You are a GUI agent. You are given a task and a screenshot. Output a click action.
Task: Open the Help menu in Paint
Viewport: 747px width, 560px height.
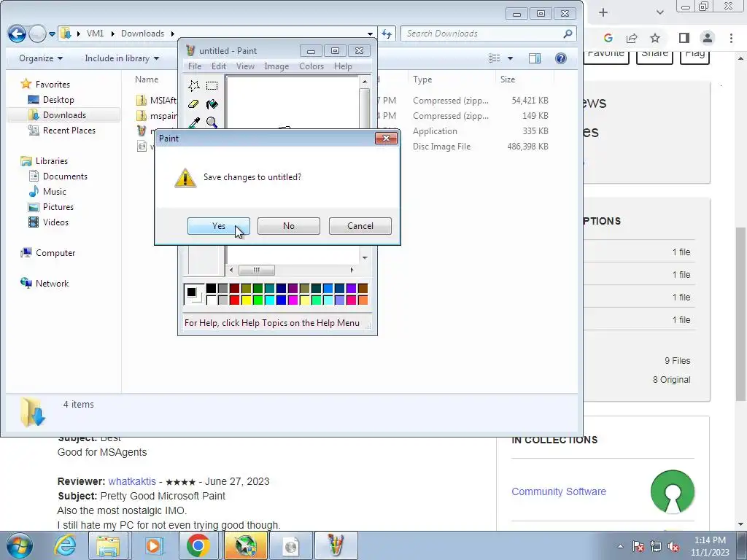pos(343,66)
